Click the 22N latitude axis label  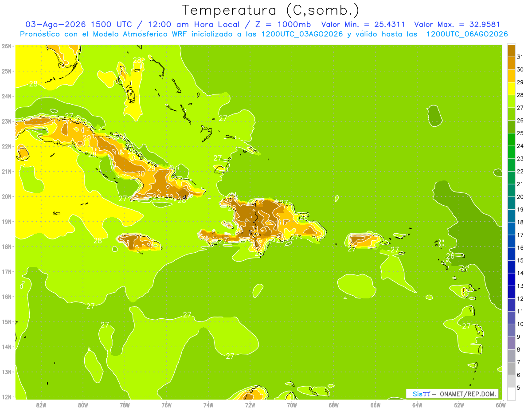[x=7, y=146]
